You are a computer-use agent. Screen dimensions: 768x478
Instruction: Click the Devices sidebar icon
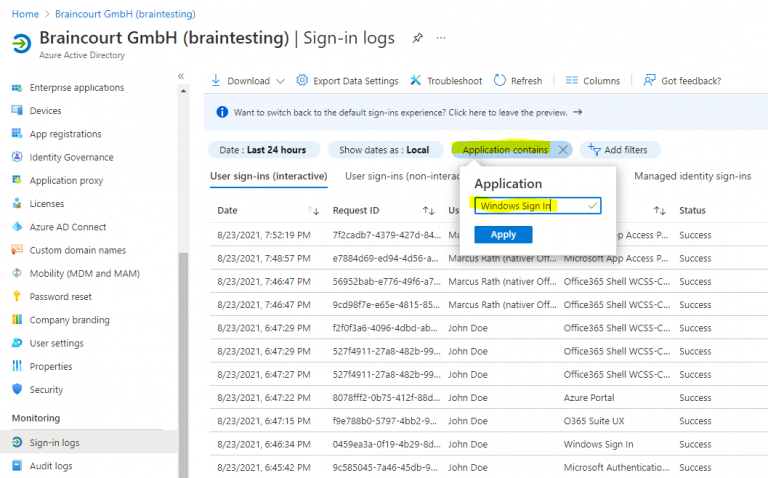pyautogui.click(x=17, y=110)
